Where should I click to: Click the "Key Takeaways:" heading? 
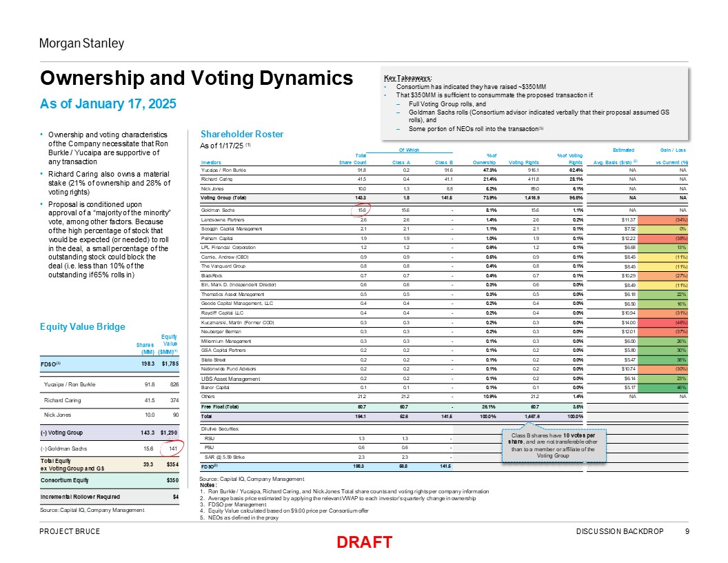[407, 78]
